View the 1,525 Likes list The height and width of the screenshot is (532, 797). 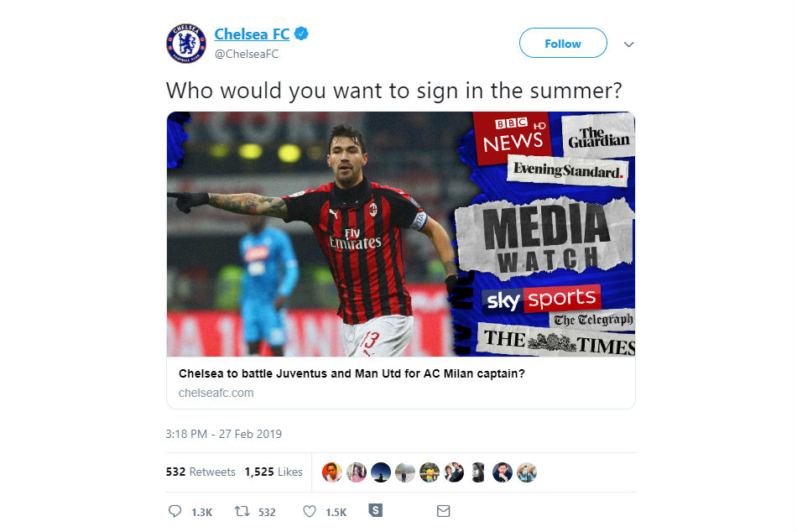273,472
